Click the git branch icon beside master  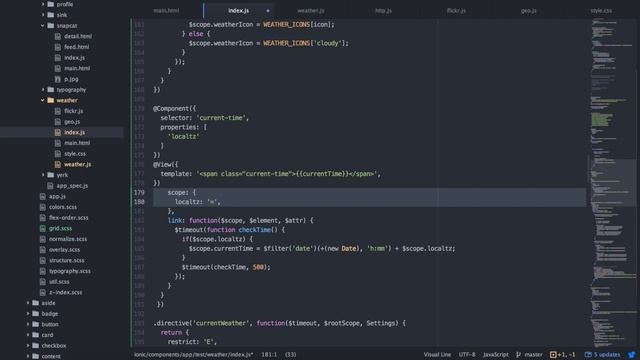click(518, 355)
